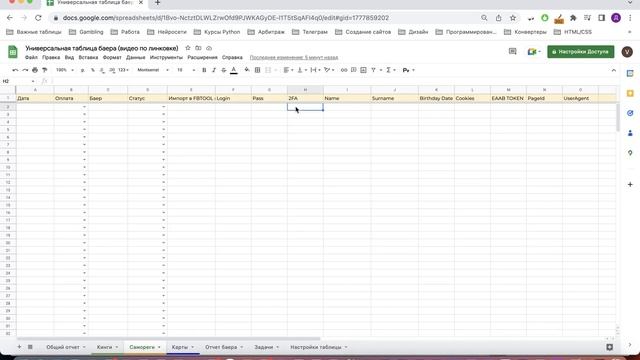Reload the browser page

point(38,18)
